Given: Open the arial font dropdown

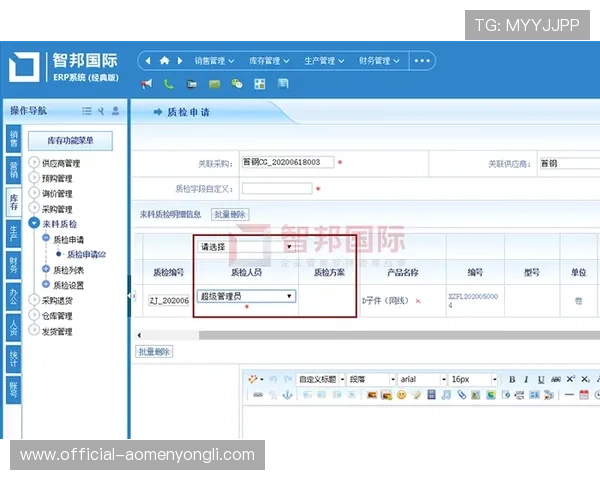Looking at the screenshot, I should (422, 379).
